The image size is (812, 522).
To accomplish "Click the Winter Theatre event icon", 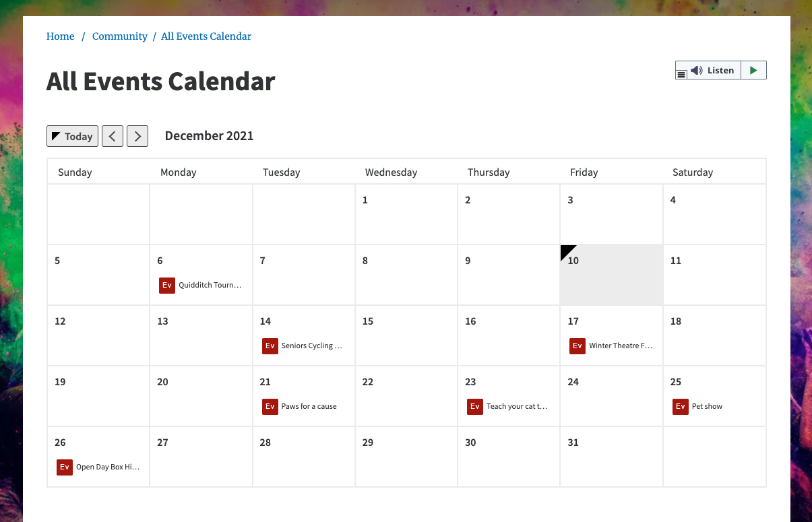I will pos(577,346).
